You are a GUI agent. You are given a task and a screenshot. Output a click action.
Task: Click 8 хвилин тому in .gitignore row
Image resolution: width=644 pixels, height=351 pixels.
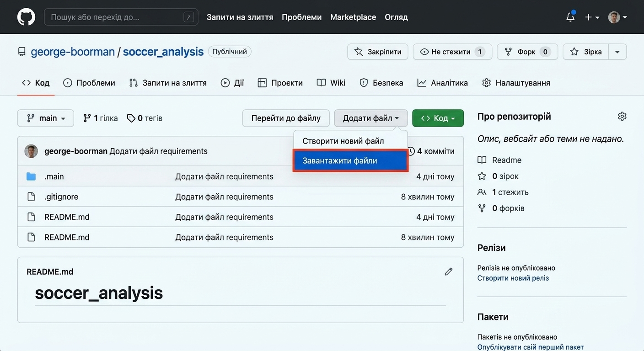pos(428,197)
